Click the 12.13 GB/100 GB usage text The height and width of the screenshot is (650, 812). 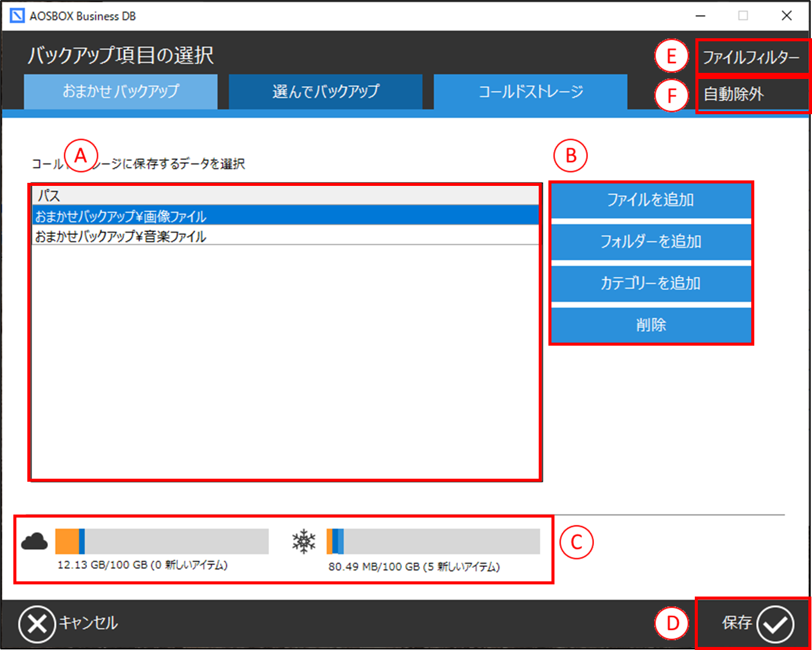pyautogui.click(x=143, y=565)
